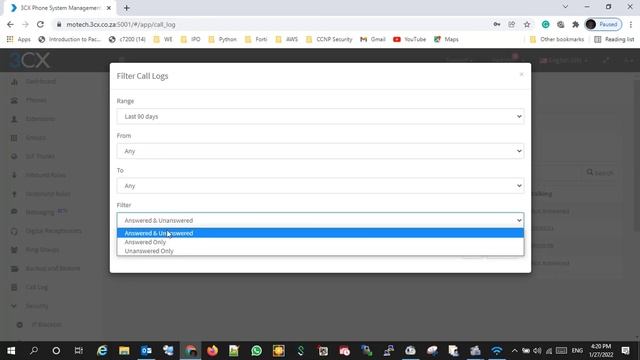Choose the Answered Only option
The width and height of the screenshot is (640, 360).
tap(320, 242)
